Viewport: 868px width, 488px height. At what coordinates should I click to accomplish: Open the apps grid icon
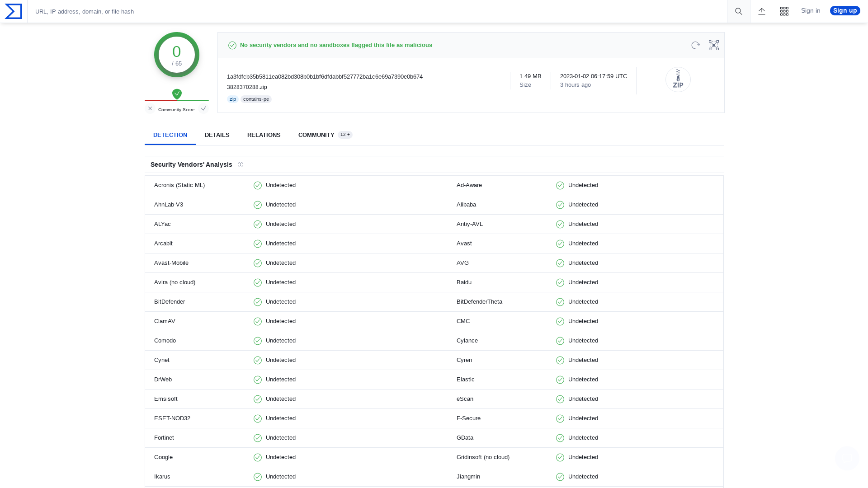point(784,11)
